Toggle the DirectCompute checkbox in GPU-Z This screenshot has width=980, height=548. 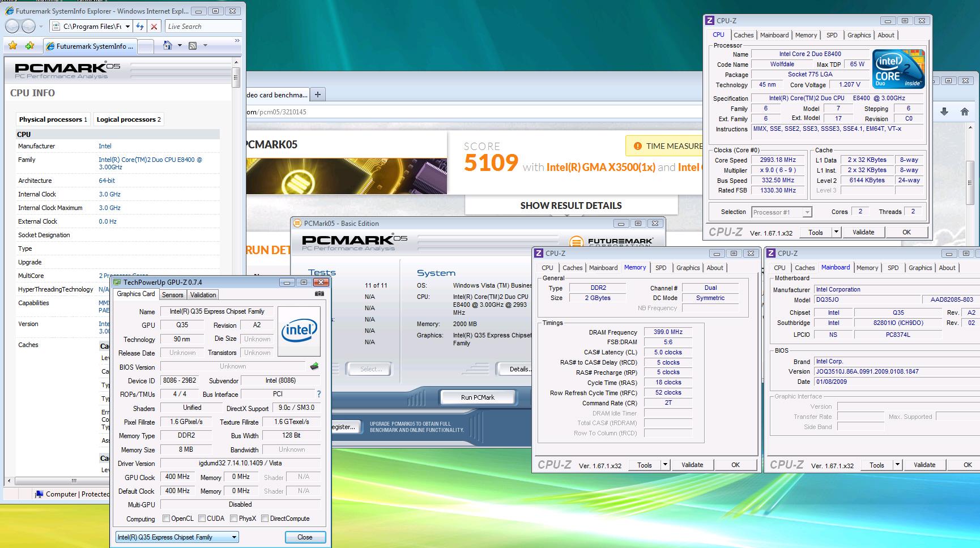(265, 518)
